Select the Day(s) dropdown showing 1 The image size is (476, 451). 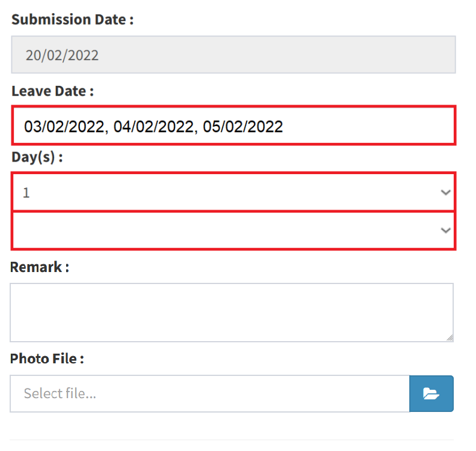pyautogui.click(x=233, y=192)
